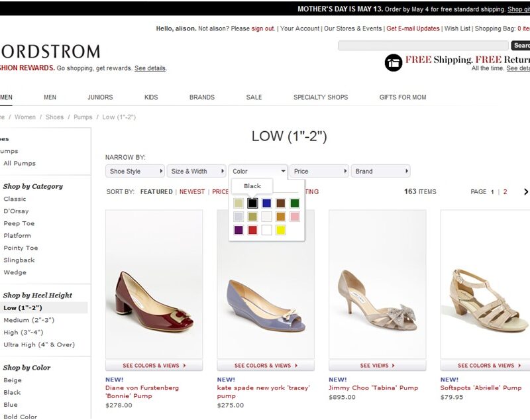Open the BRANDS navigation tab
This screenshot has width=530, height=420.
pos(202,97)
